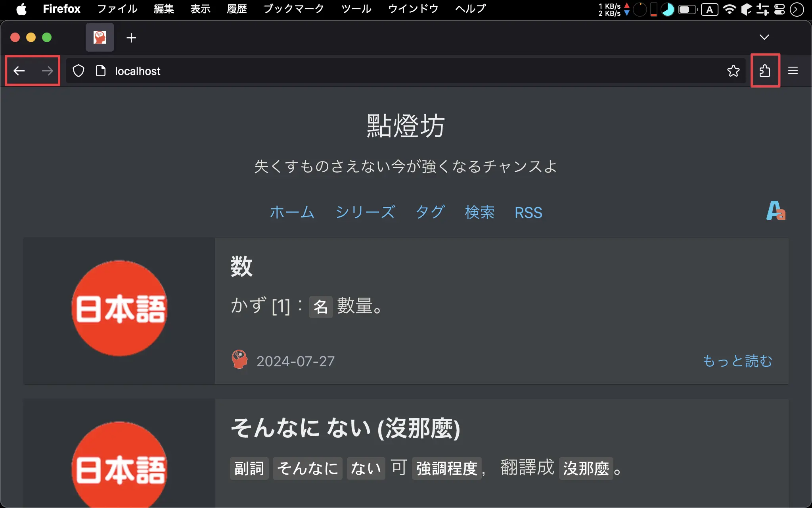Open the ブックマーク menu
Screen dimensions: 812x508
coord(294,9)
